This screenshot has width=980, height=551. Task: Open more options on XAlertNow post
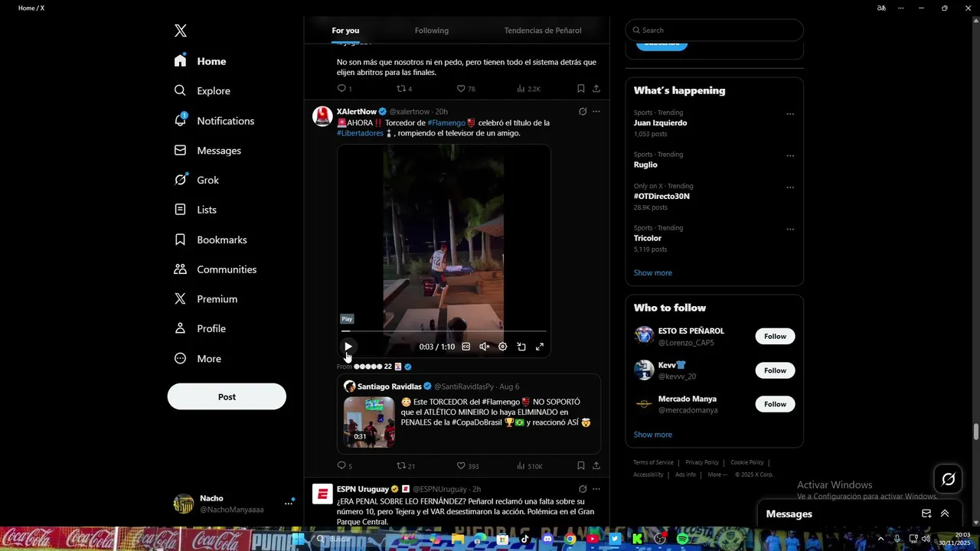tap(596, 112)
